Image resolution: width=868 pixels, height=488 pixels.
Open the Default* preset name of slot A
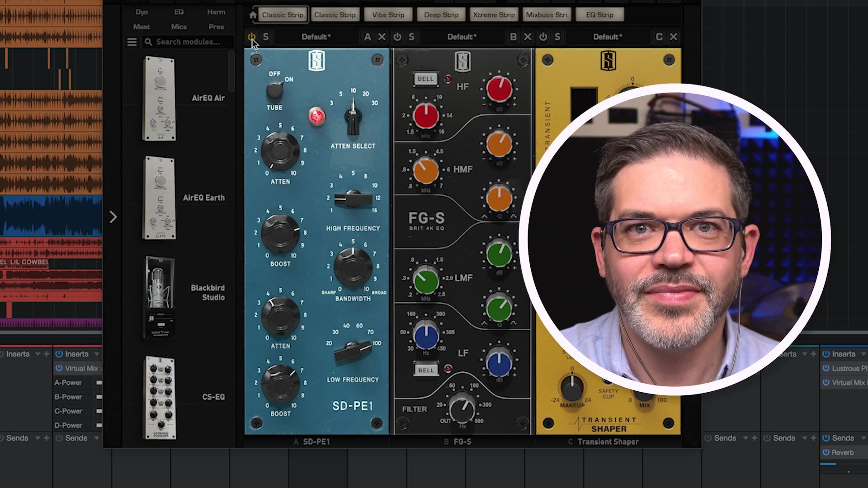point(316,37)
